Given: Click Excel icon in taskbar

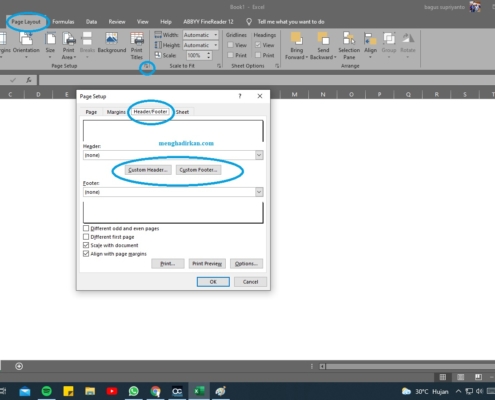Looking at the screenshot, I should point(199,391).
